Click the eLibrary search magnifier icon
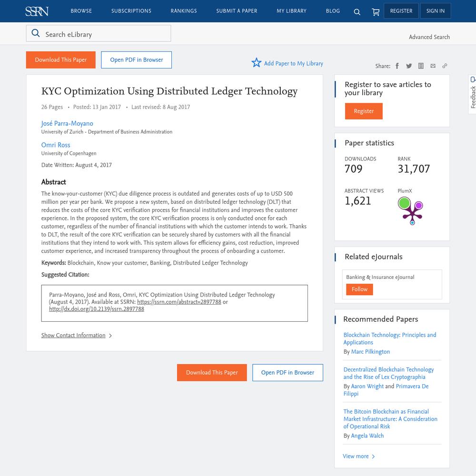The image size is (476, 476). 36,33
